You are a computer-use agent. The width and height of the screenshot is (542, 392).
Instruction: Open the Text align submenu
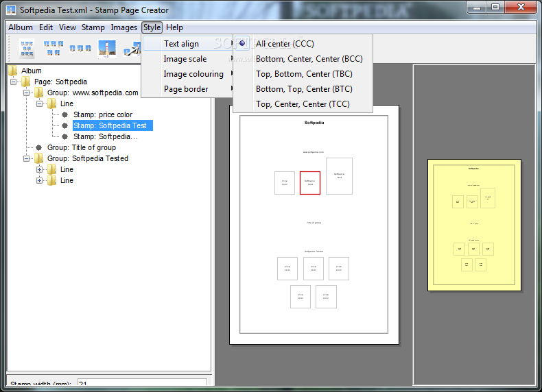[188, 44]
